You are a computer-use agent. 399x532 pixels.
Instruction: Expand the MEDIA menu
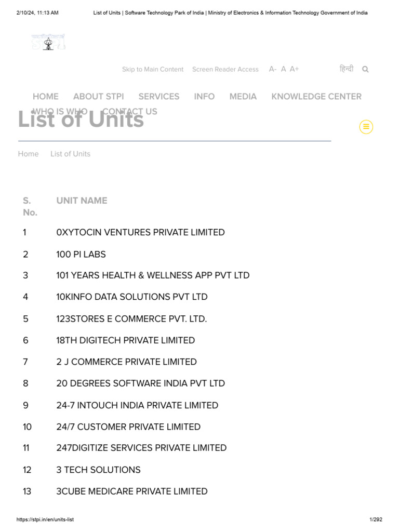(243, 96)
